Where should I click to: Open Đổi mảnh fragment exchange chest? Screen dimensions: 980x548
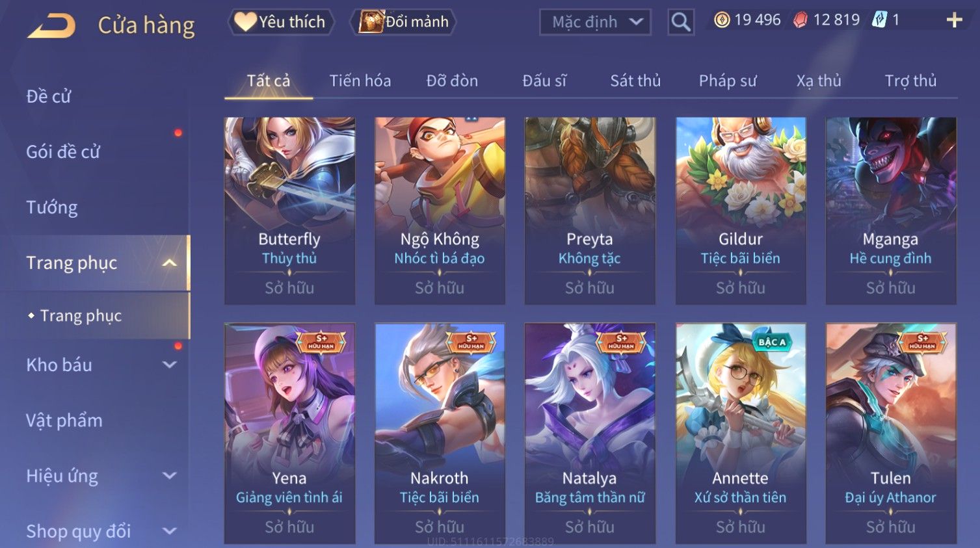point(403,22)
